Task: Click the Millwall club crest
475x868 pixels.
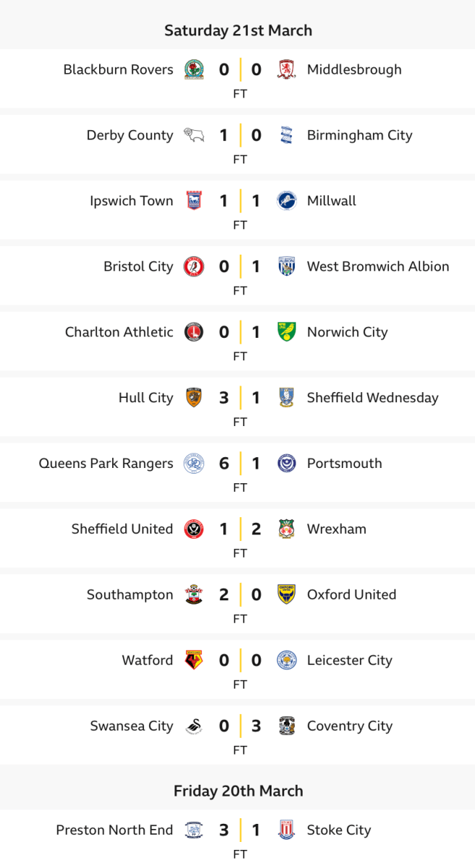Action: [x=287, y=201]
